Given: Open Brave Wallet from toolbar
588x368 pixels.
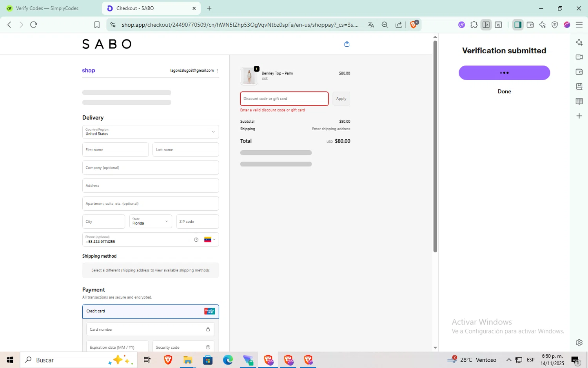Looking at the screenshot, I should [x=530, y=25].
